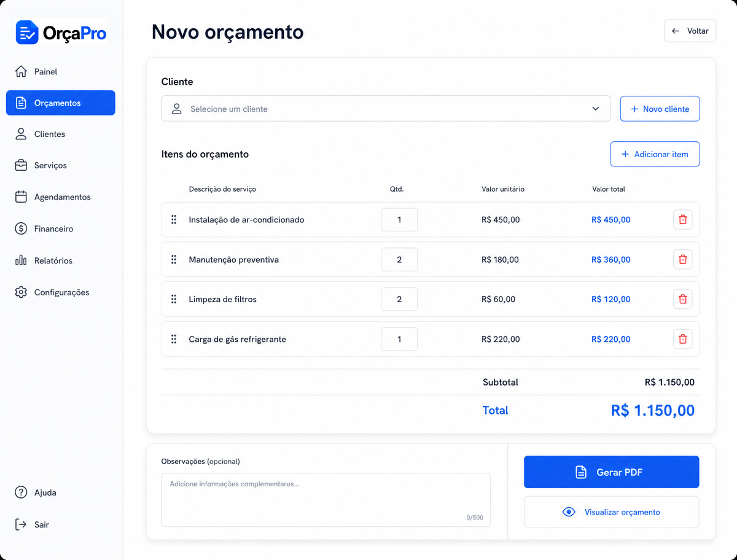Viewport: 737px width, 560px height.
Task: Click the Subtotal amount R$ 1.150,00
Action: (x=670, y=382)
